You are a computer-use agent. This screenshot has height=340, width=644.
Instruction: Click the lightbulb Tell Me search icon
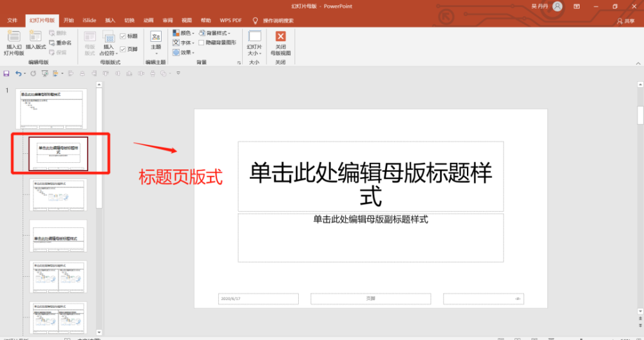(255, 21)
